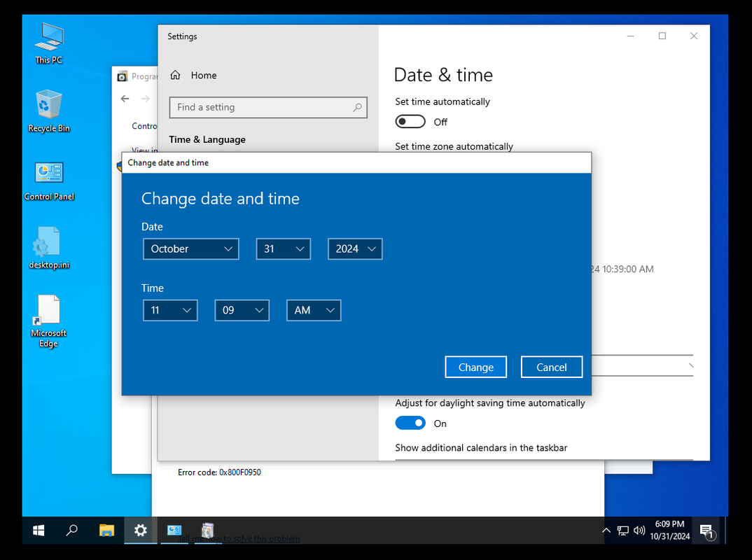Click the 'Tell me how to solve this problem' link

(239, 538)
